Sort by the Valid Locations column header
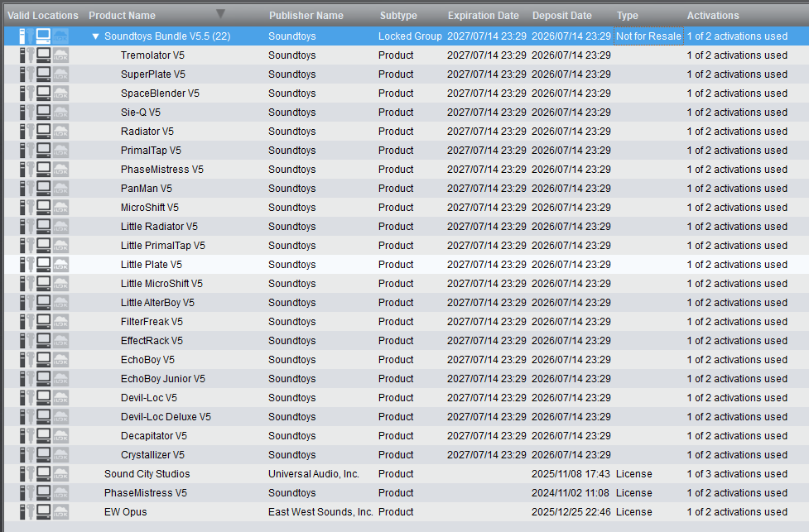809x532 pixels. 43,16
